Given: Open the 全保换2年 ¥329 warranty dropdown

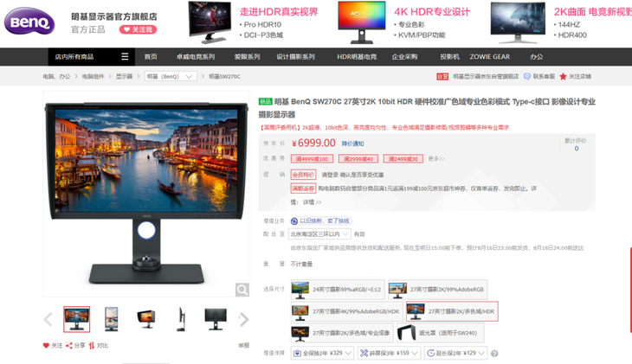Looking at the screenshot, I should 322,353.
